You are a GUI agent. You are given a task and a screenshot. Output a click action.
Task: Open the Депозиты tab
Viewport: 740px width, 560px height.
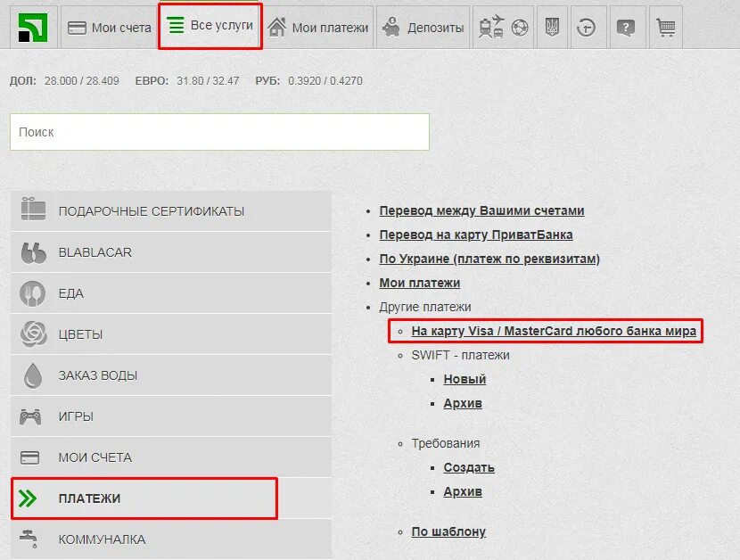click(x=423, y=28)
